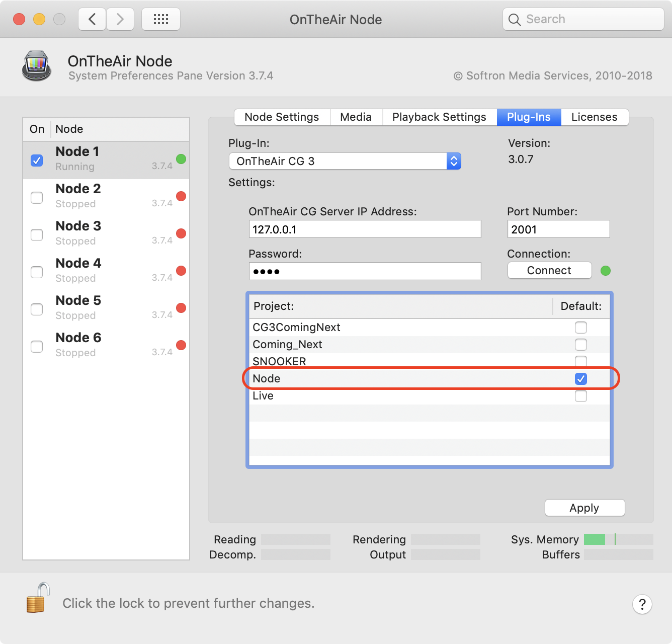Click the On column header

tap(37, 129)
